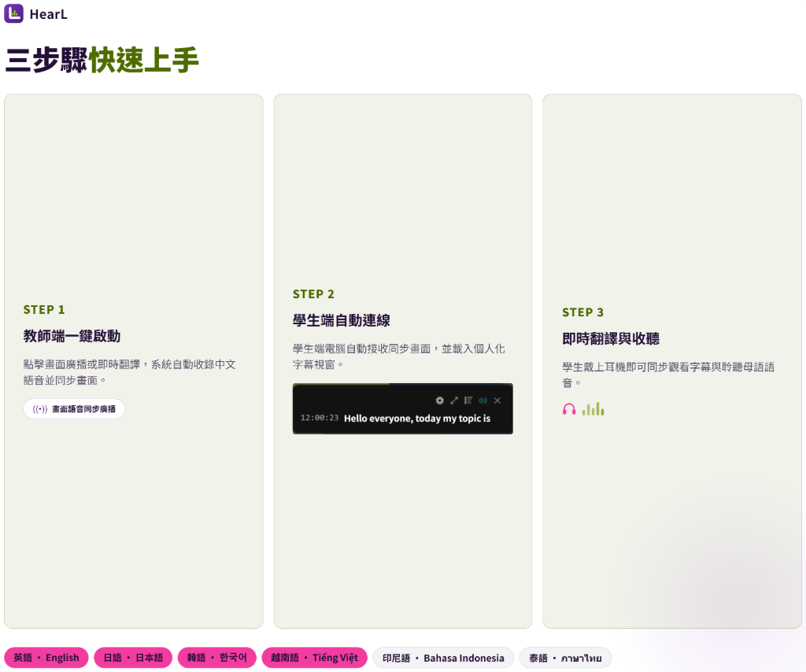The width and height of the screenshot is (806, 672).
Task: Click heading 即時翻譯與收聽
Action: [611, 338]
